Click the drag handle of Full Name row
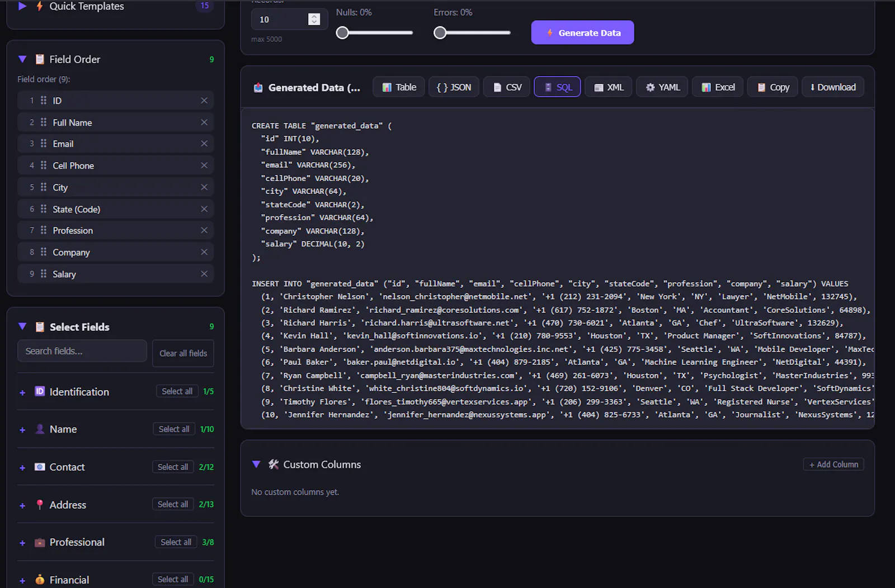This screenshot has height=588, width=895. pos(44,122)
